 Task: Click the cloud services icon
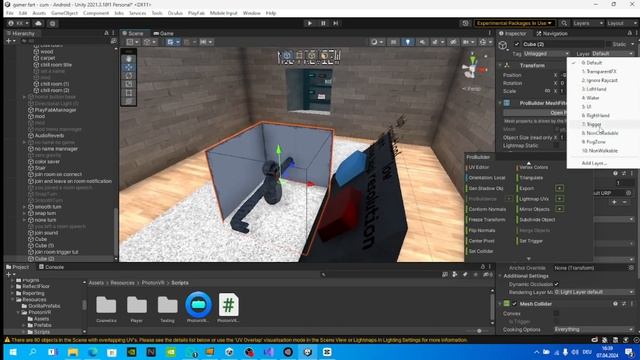coord(38,23)
